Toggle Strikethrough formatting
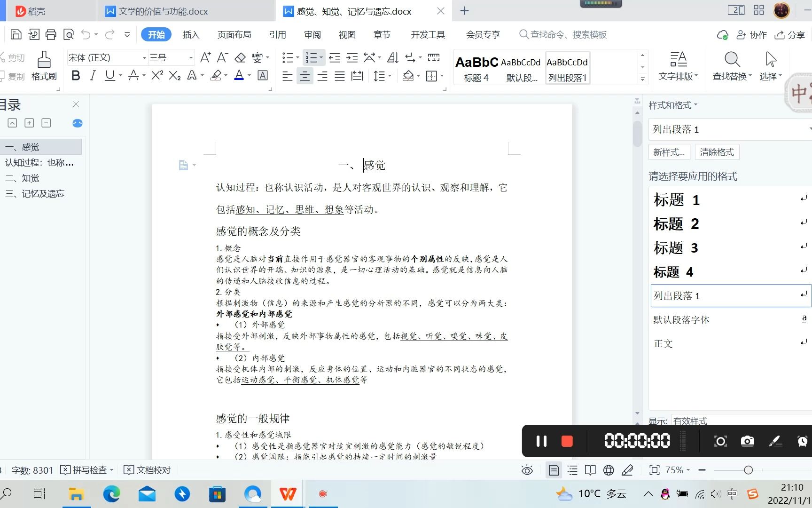The width and height of the screenshot is (812, 508). click(134, 75)
